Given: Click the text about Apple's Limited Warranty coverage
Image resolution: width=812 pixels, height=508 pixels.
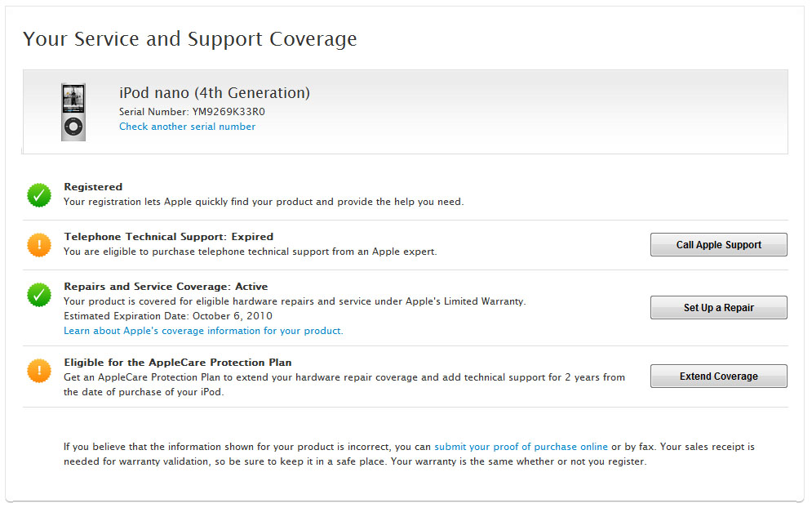Looking at the screenshot, I should [x=295, y=301].
